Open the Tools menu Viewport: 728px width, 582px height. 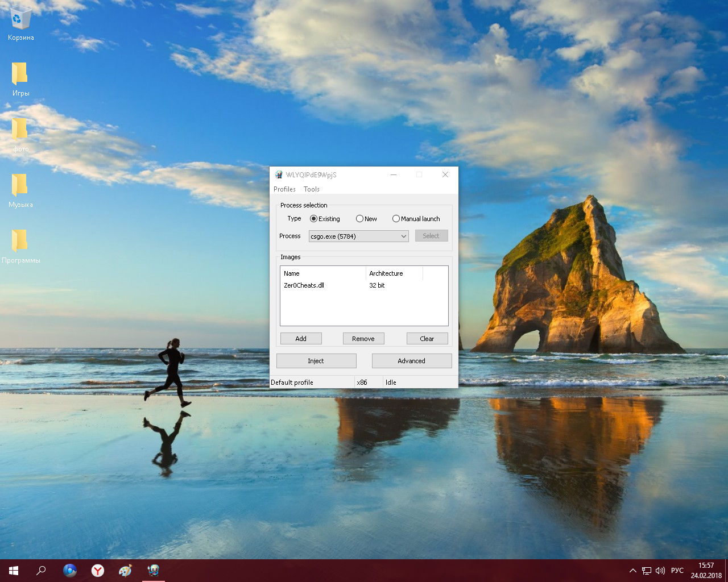pyautogui.click(x=311, y=189)
